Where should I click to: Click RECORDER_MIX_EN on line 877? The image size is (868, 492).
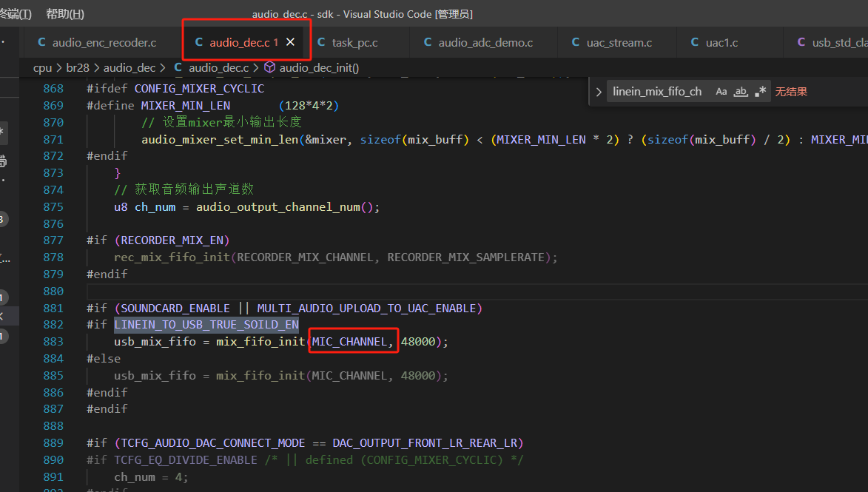(x=172, y=240)
